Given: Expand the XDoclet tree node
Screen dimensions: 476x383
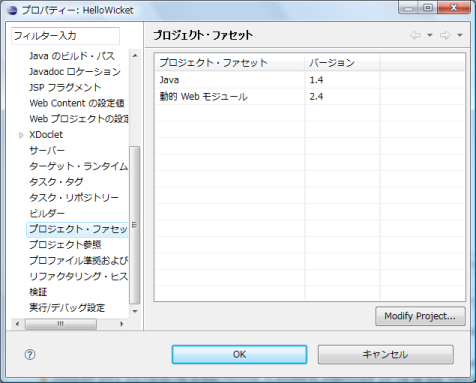Looking at the screenshot, I should pyautogui.click(x=21, y=135).
